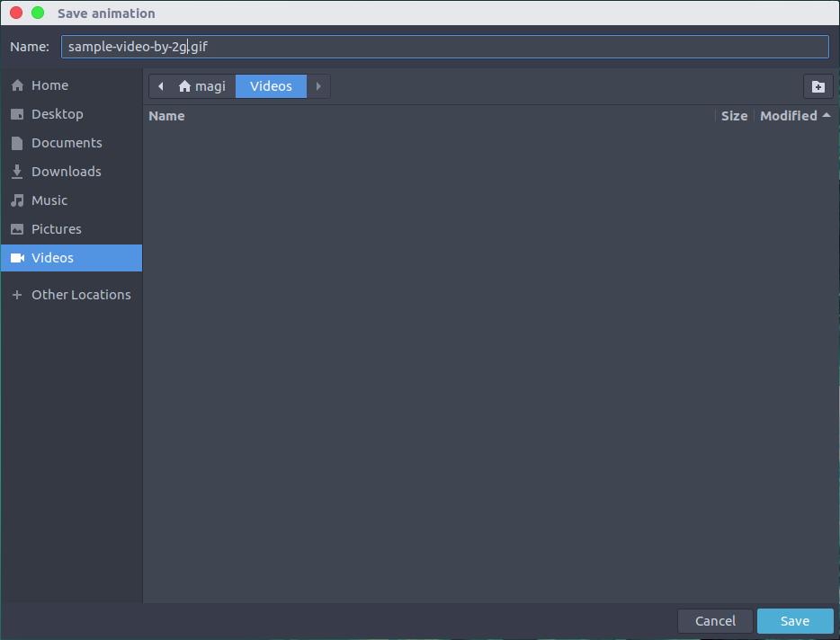840x640 pixels.
Task: Sort files by the Size column
Action: [x=734, y=116]
